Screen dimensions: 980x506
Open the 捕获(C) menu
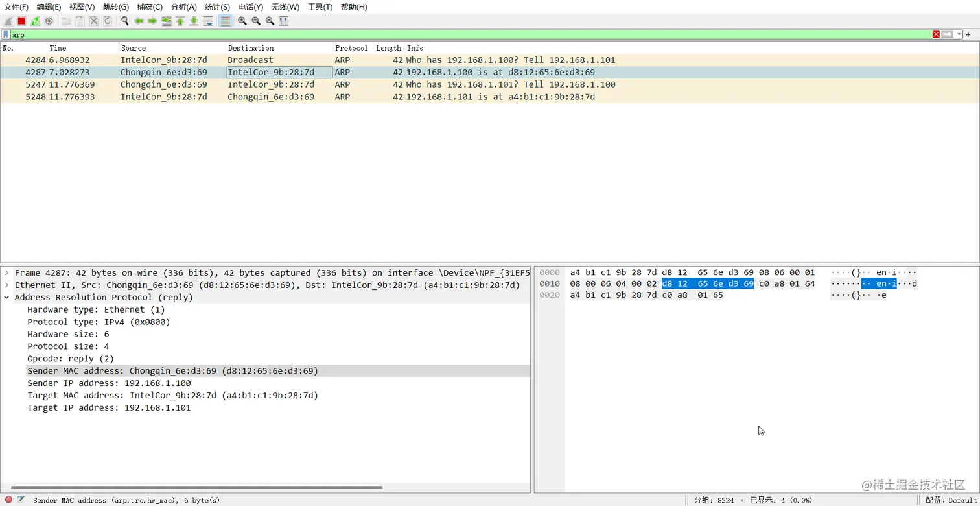point(150,7)
